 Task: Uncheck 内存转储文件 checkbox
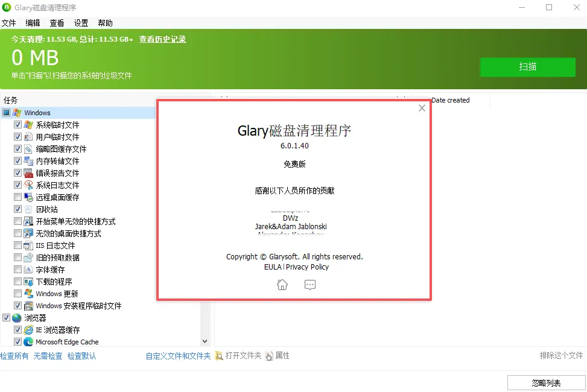click(17, 161)
